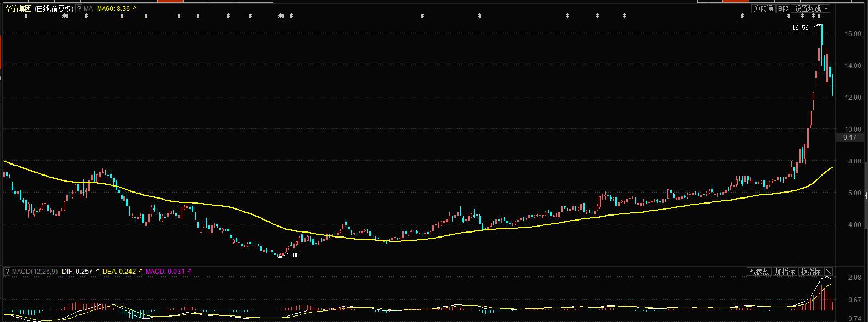
Task: Click the 12.00 price axis label
Action: click(853, 98)
